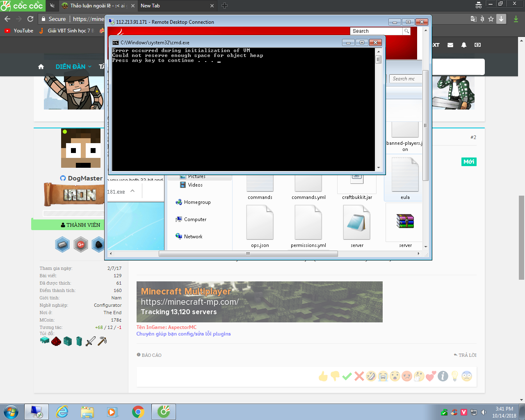
Task: Give a thumbs down reaction
Action: click(335, 376)
